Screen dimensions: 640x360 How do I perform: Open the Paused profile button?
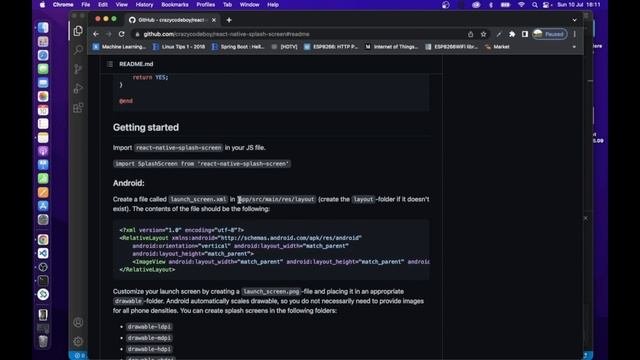[550, 34]
